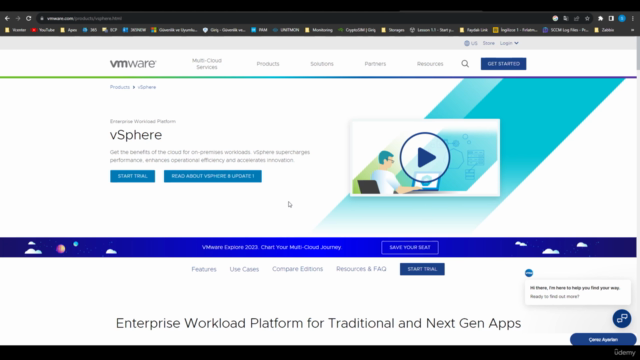Screen dimensions: 640x360
Task: Click the translate page icon
Action: click(566, 18)
